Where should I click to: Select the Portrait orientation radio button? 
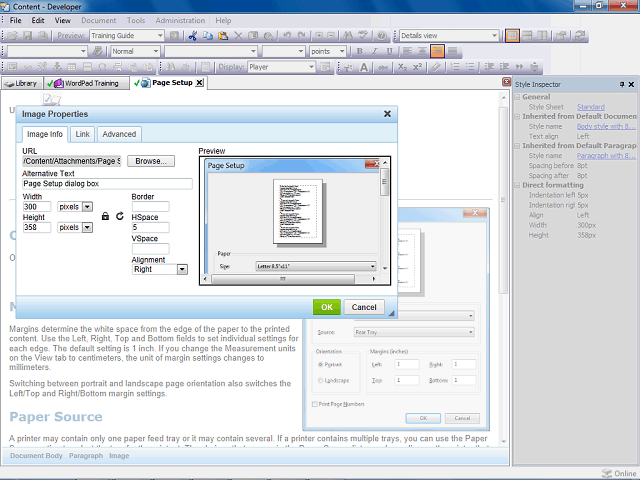click(320, 364)
